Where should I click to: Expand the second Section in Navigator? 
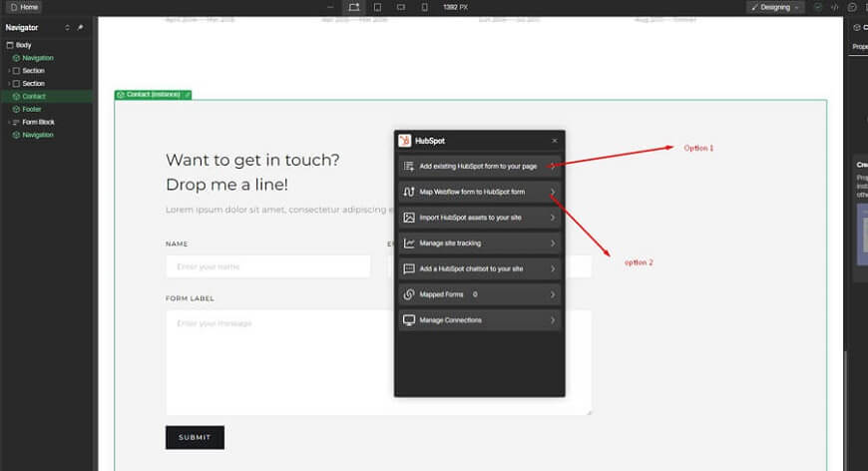(x=9, y=84)
